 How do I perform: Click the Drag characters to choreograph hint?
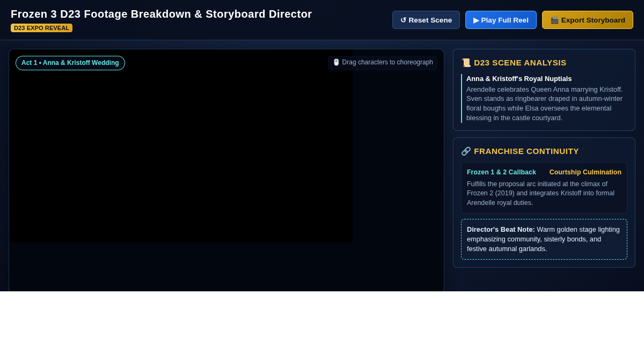383,62
